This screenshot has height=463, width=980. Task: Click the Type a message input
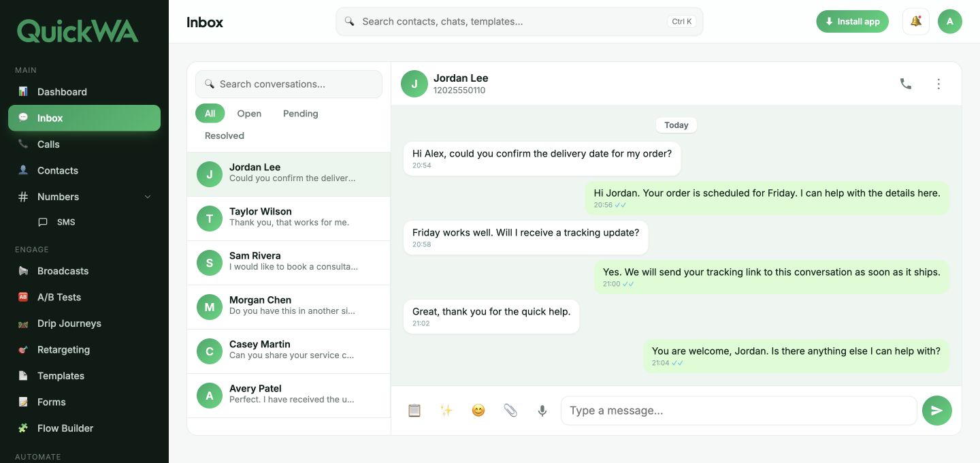point(739,411)
